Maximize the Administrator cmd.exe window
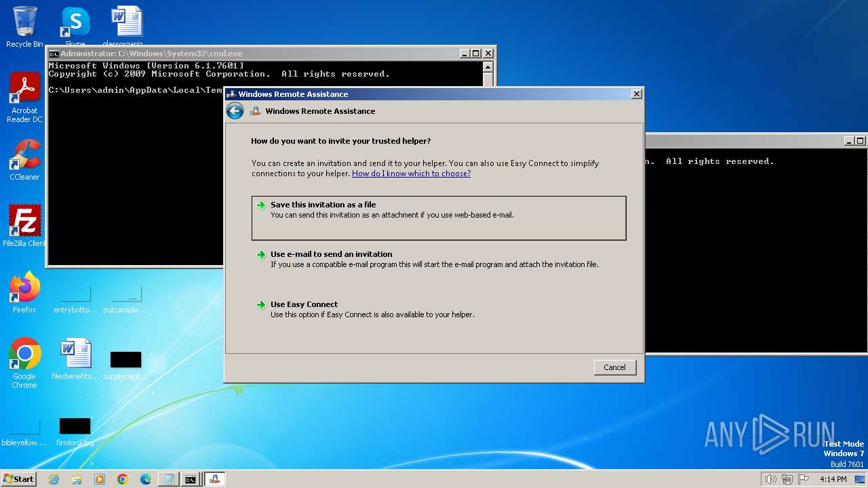Image resolution: width=868 pixels, height=488 pixels. 476,54
